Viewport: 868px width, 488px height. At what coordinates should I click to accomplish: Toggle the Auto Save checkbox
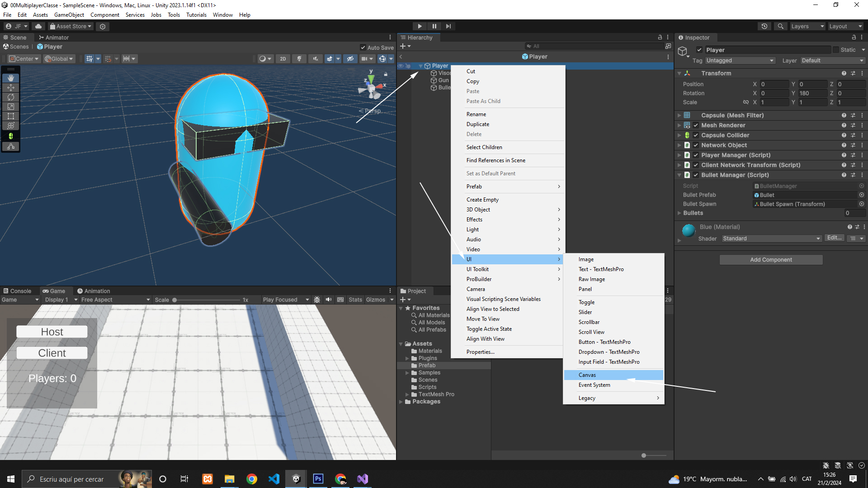[x=363, y=47]
